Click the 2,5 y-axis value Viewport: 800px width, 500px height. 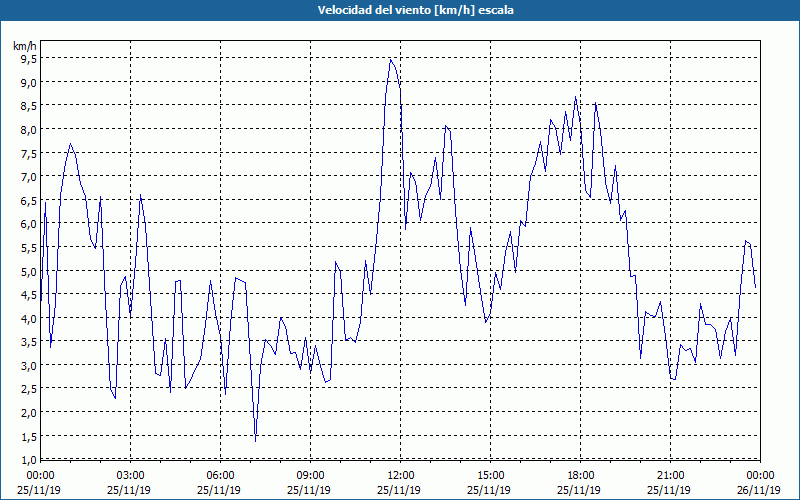click(x=29, y=389)
